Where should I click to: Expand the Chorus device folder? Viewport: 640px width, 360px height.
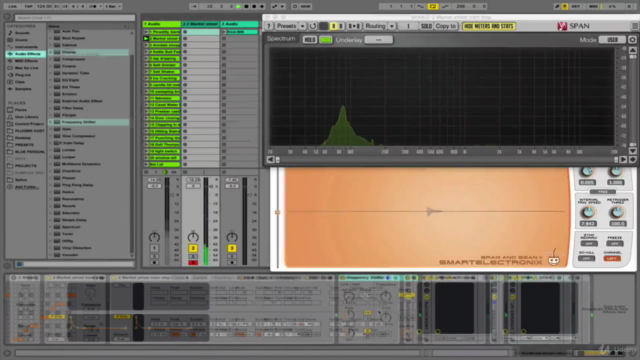click(51, 52)
